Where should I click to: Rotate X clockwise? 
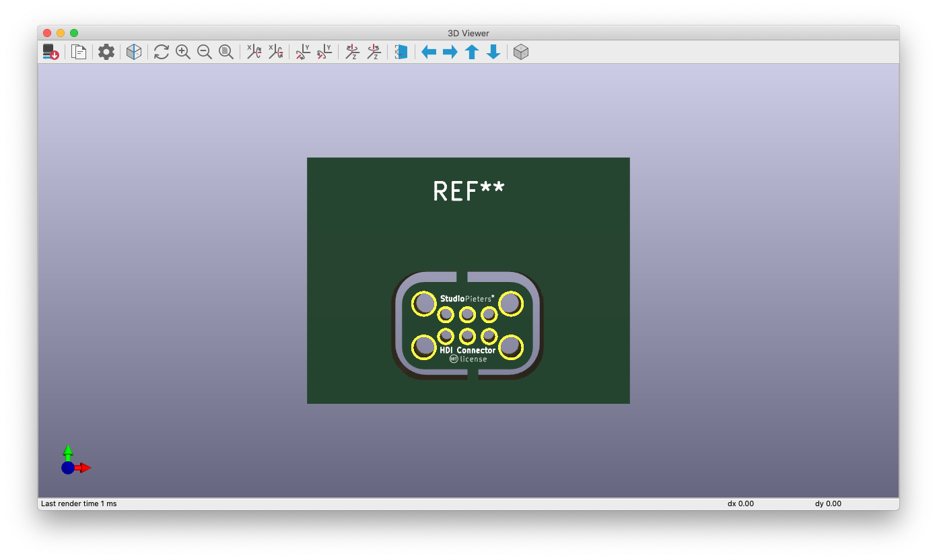[254, 52]
